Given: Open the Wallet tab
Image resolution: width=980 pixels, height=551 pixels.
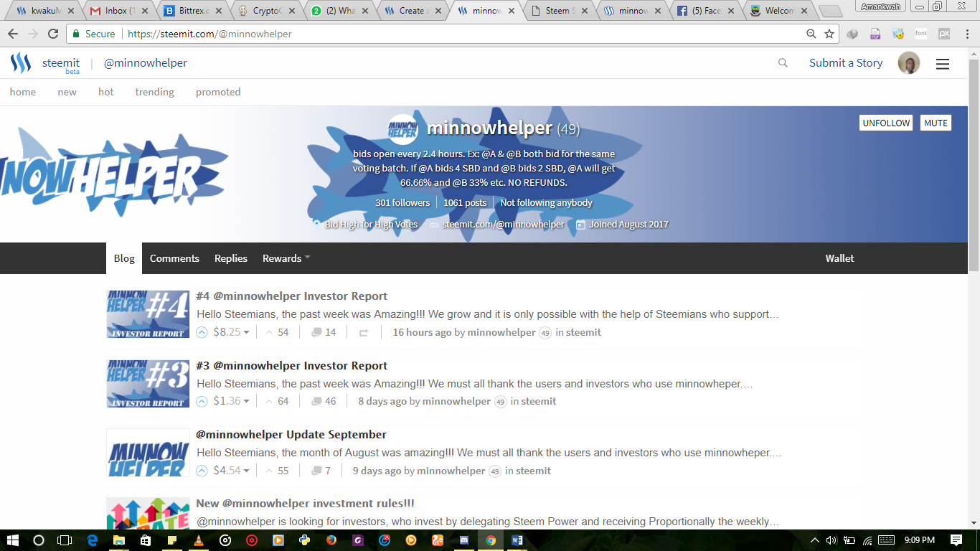Looking at the screenshot, I should [839, 258].
